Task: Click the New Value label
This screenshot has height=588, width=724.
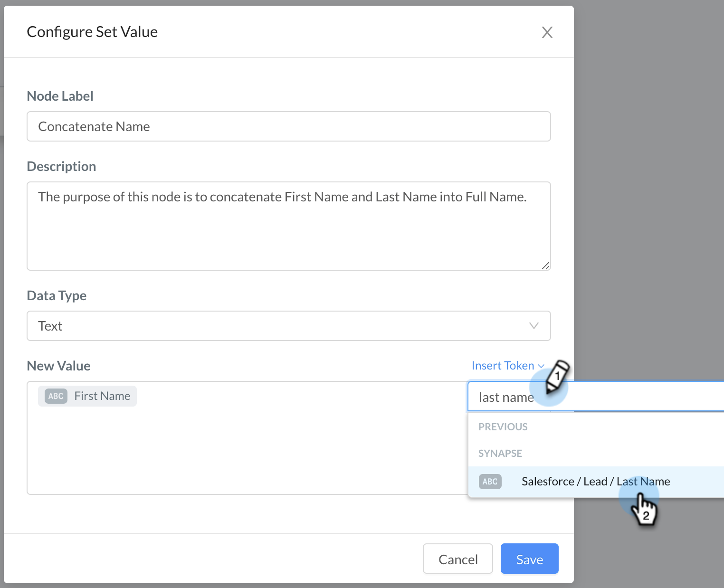Action: pyautogui.click(x=58, y=366)
